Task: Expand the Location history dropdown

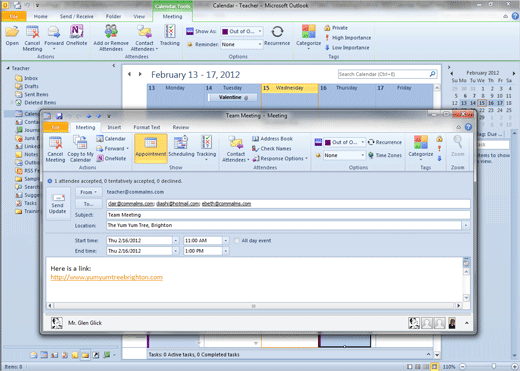Action: pos(466,226)
